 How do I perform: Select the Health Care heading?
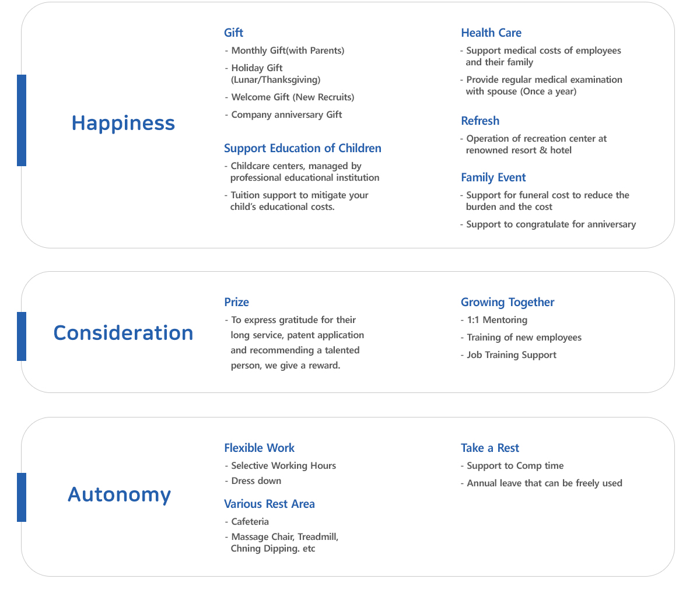491,33
